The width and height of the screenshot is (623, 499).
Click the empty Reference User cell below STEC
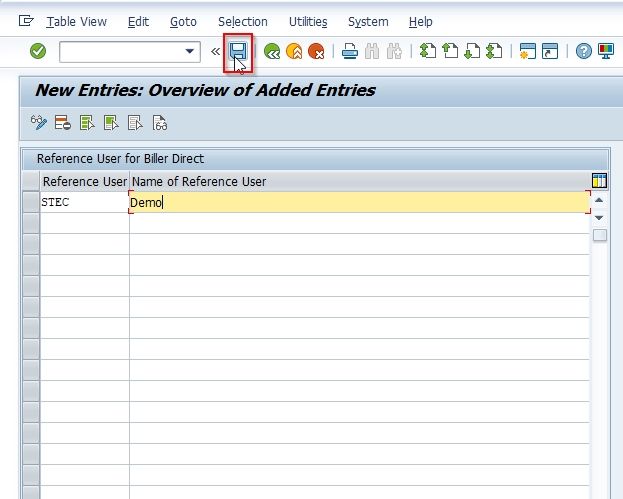tap(85, 223)
